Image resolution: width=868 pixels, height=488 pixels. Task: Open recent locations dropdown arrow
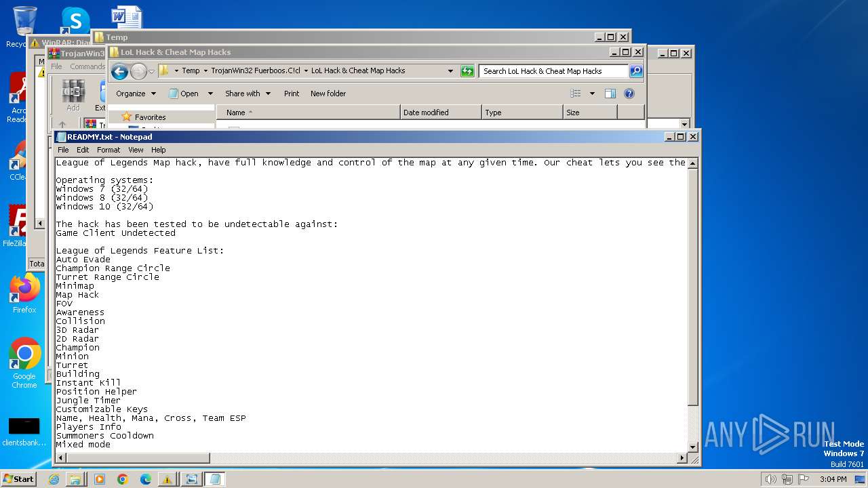pos(152,71)
